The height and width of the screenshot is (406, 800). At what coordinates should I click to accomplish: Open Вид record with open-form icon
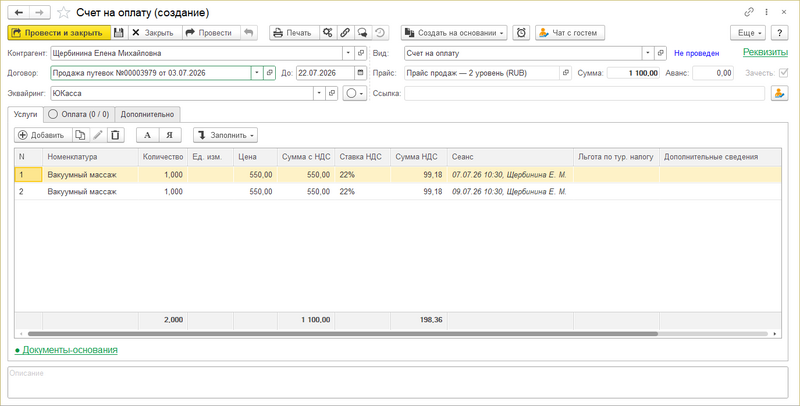tap(661, 53)
